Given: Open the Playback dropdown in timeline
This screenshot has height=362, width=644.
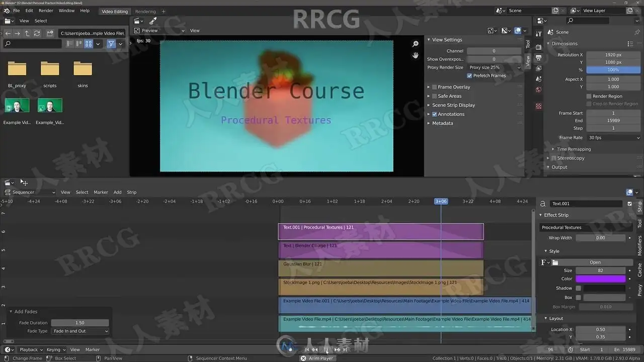Looking at the screenshot, I should click(x=31, y=349).
